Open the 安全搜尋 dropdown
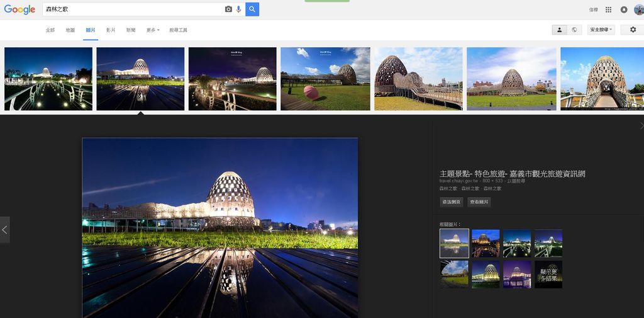Image resolution: width=644 pixels, height=318 pixels. 601,30
